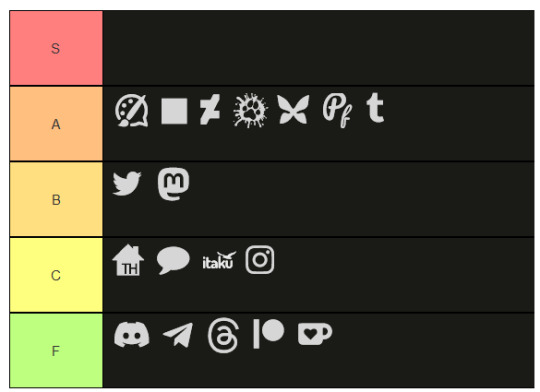
Task: Click the Bluesky butterfly icon
Action: click(293, 110)
